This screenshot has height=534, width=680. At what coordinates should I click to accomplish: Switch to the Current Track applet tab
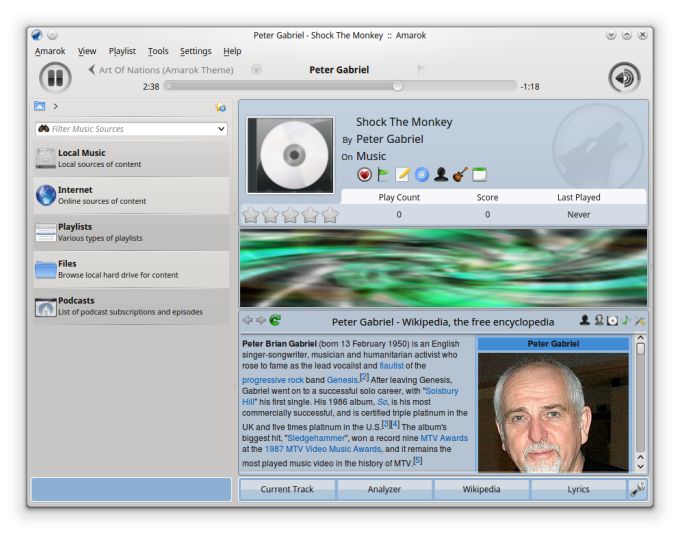tap(287, 489)
